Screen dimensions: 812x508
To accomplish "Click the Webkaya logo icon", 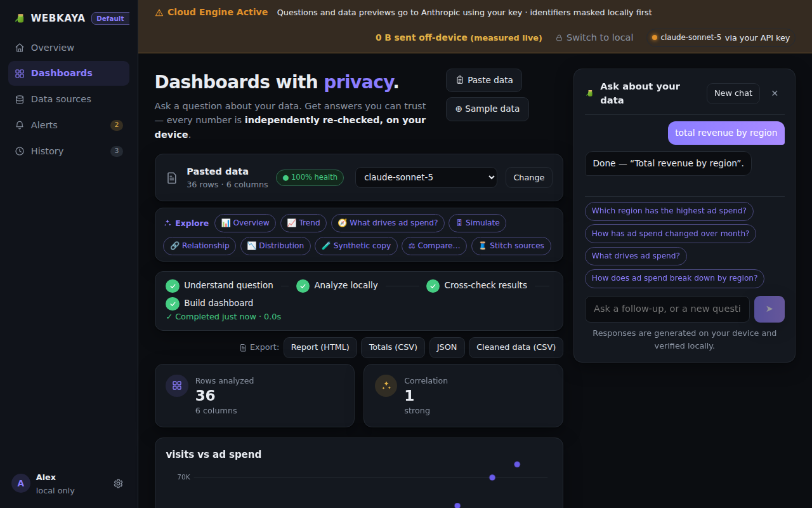I will [20, 18].
